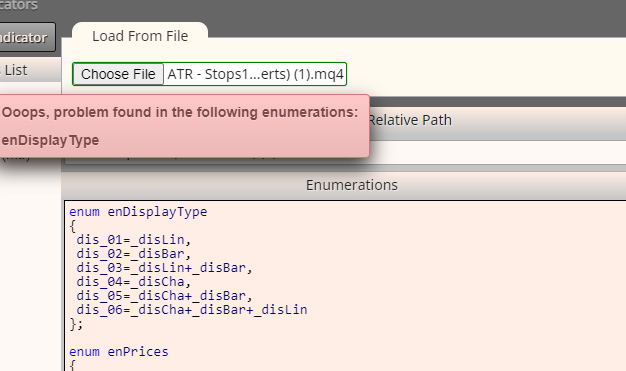
Task: Click the Enumerations section header
Action: pos(352,185)
